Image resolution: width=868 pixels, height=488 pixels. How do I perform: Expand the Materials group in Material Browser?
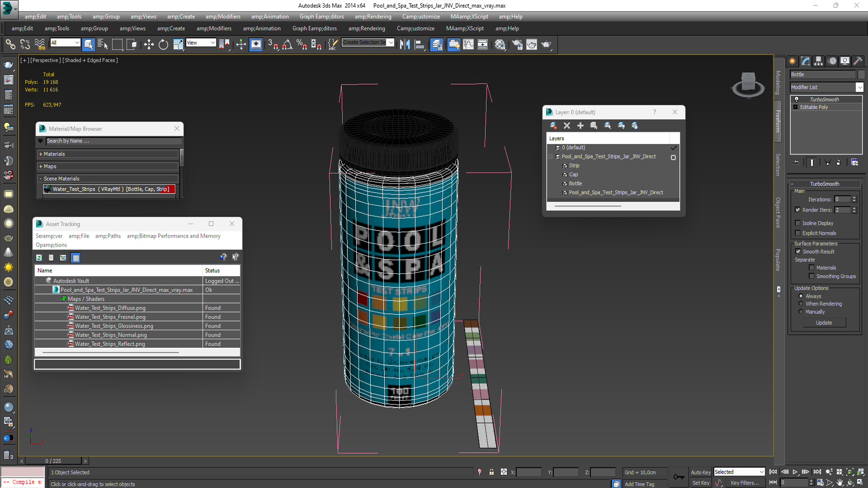pos(108,154)
